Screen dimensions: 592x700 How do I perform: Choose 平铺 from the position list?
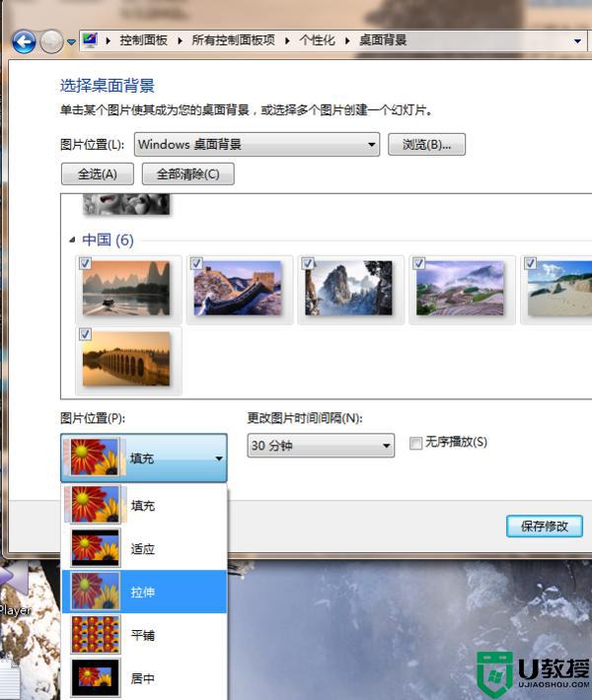tap(144, 634)
